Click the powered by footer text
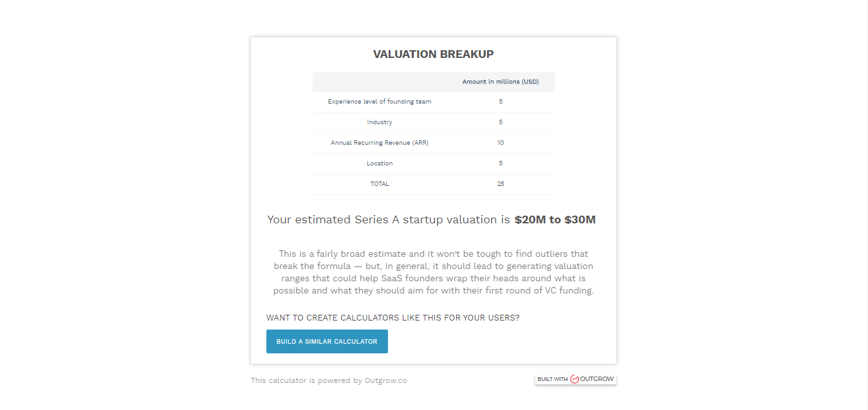868x410 pixels. click(x=329, y=380)
